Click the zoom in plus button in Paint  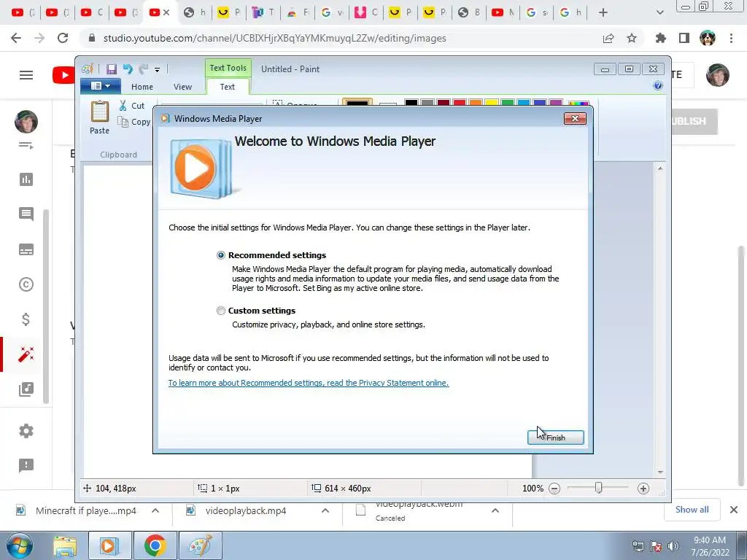[643, 488]
